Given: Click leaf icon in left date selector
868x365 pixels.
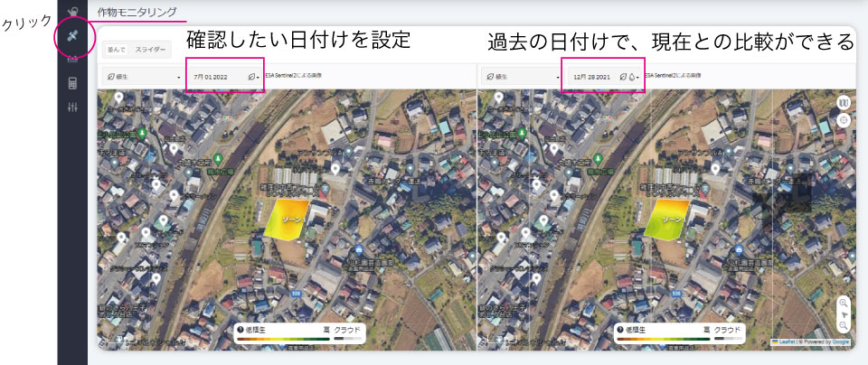Looking at the screenshot, I should pos(252,77).
